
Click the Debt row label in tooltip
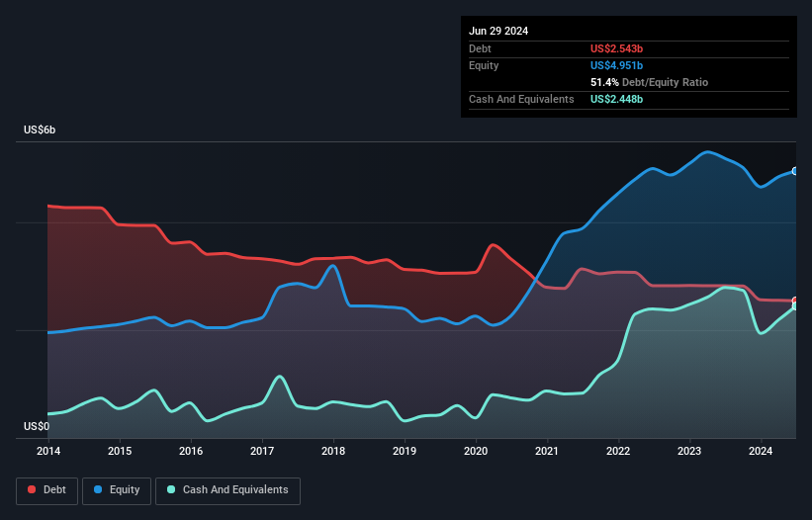click(x=480, y=48)
